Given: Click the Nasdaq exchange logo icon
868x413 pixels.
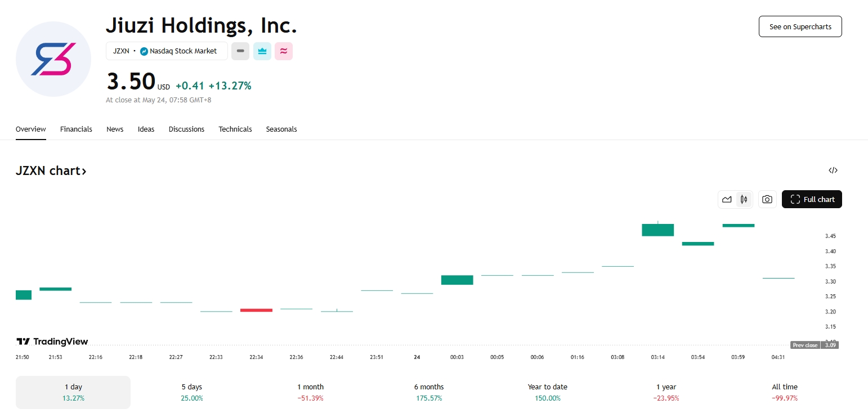Looking at the screenshot, I should tap(144, 51).
